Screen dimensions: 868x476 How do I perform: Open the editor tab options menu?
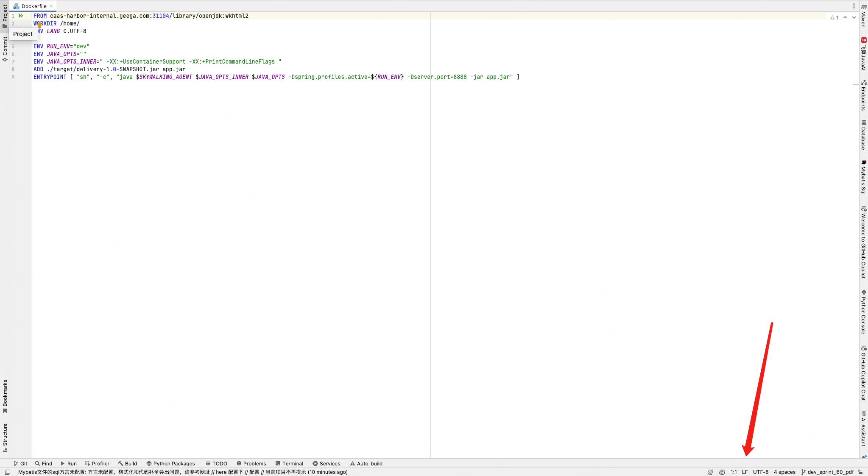[x=854, y=6]
